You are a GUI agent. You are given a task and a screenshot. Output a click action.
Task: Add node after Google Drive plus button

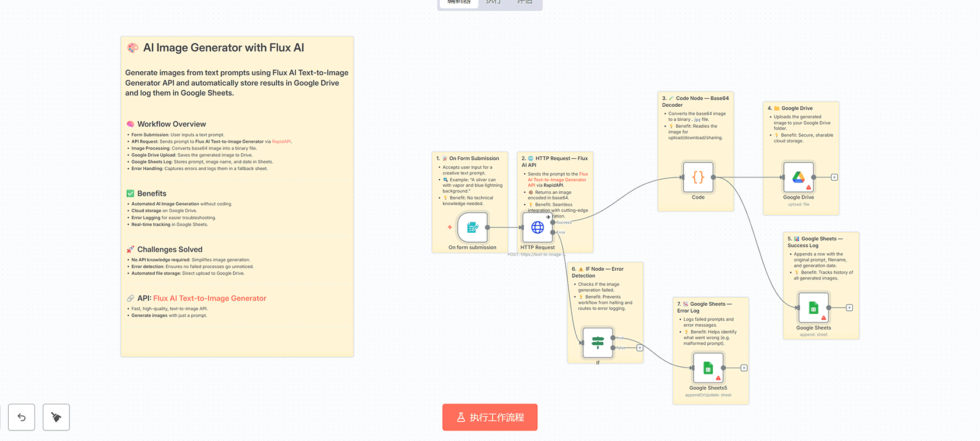[834, 177]
